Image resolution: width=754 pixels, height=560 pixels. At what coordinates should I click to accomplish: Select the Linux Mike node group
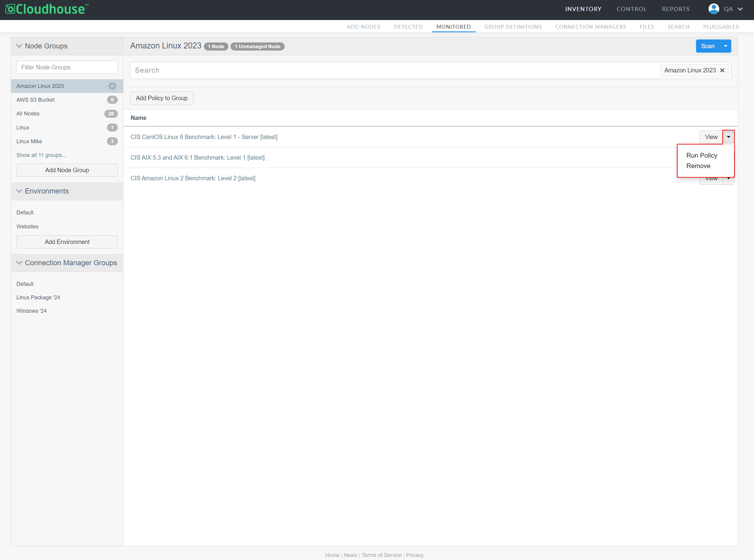[67, 141]
